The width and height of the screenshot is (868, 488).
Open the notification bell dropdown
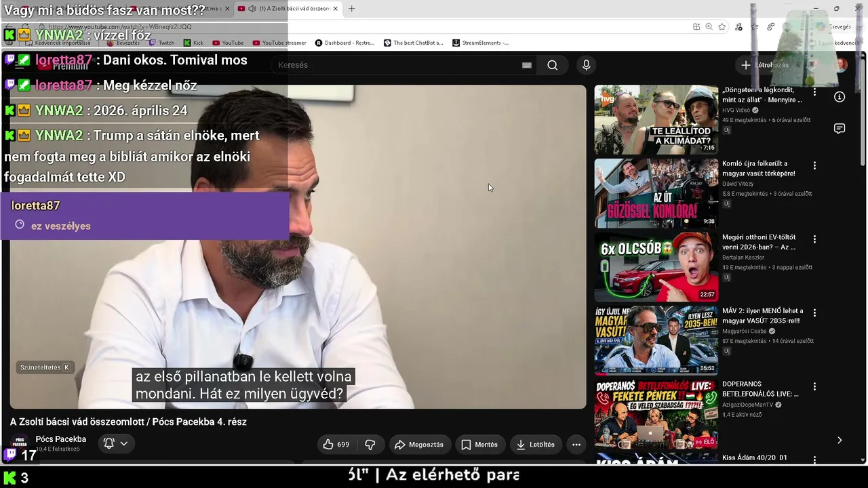pos(115,444)
